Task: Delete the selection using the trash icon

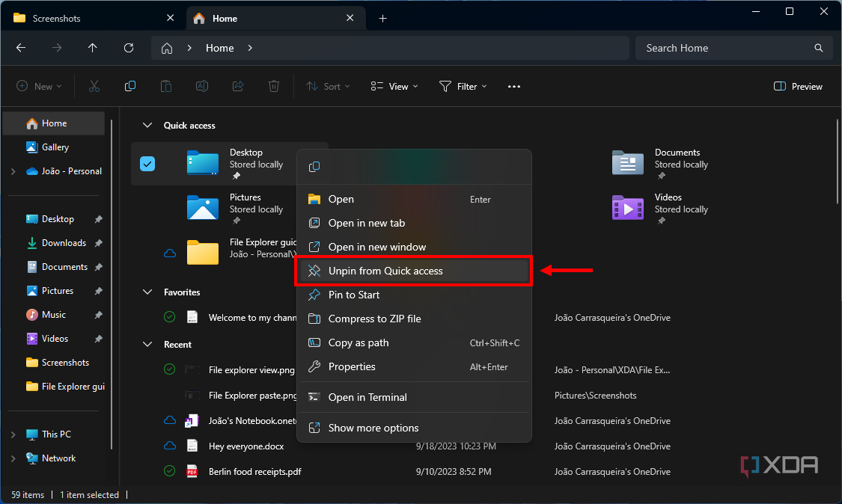Action: tap(273, 86)
